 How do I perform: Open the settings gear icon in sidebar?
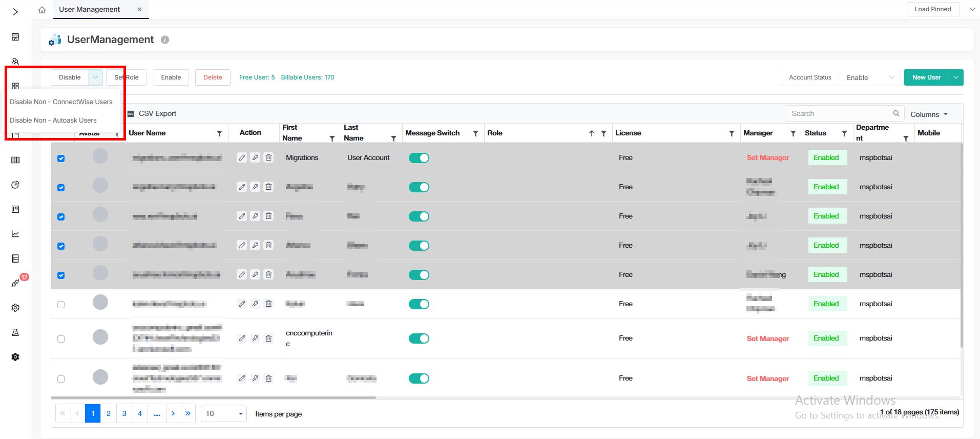coord(15,308)
